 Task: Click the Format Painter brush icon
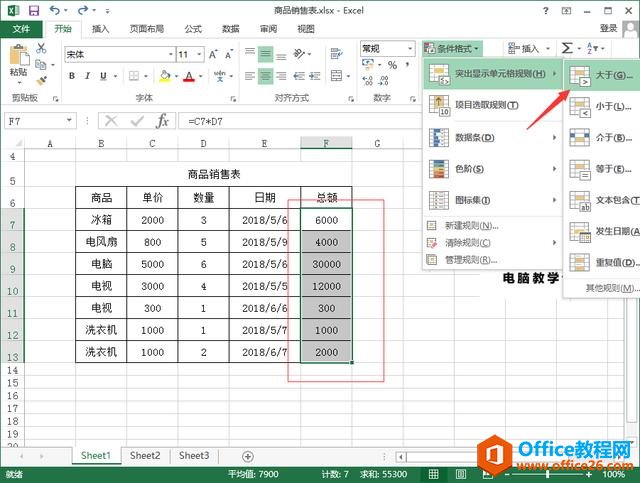41,80
